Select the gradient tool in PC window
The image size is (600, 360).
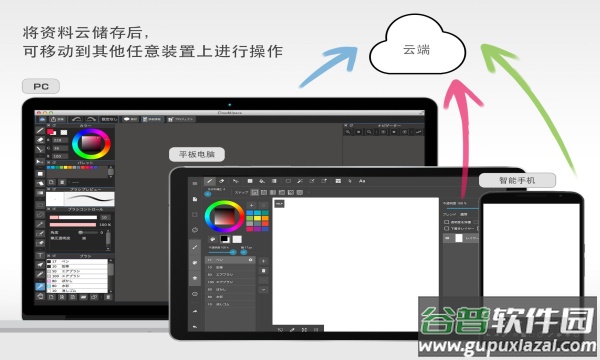click(40, 193)
